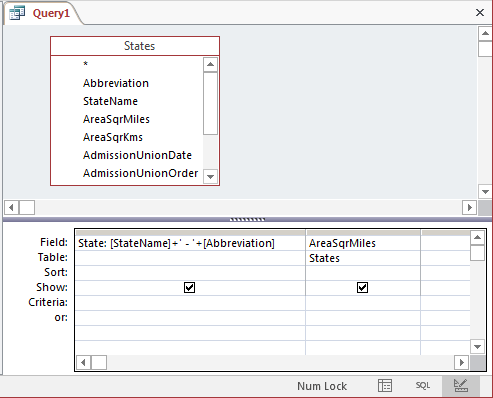Select AdmissionUnionDate field
Screen dimensions: 493x398
point(137,155)
